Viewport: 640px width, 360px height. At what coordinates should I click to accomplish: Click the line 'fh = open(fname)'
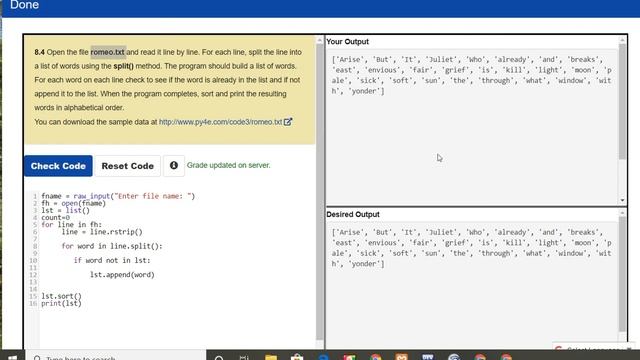tap(73, 203)
